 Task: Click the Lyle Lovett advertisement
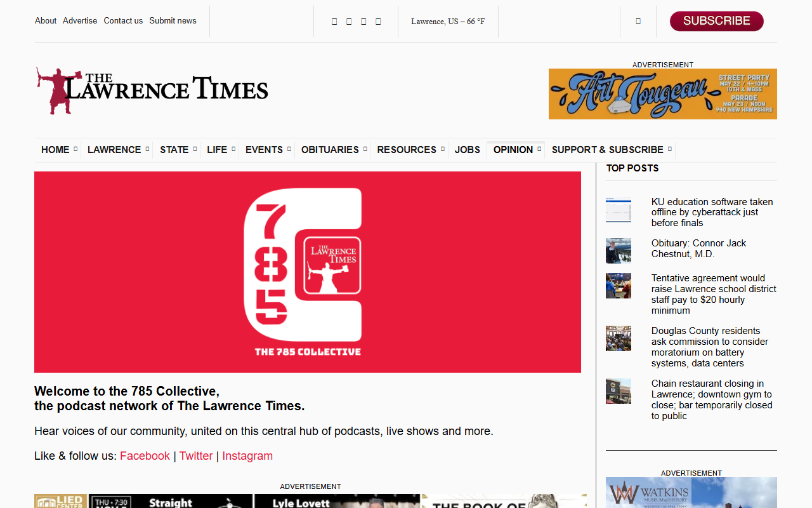pyautogui.click(x=337, y=501)
